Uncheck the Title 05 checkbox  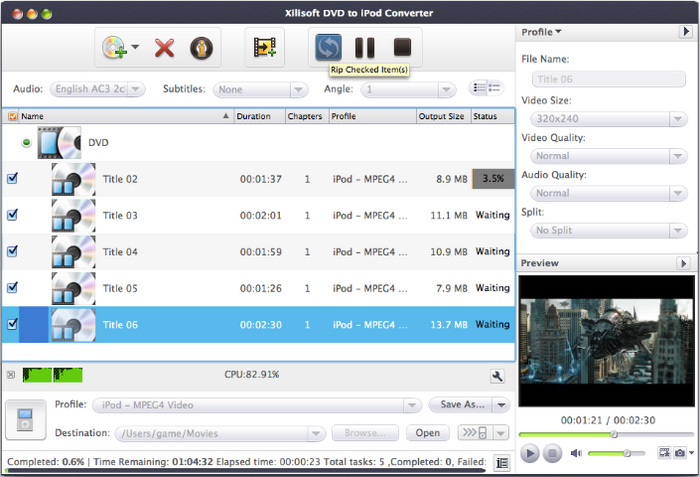point(12,287)
